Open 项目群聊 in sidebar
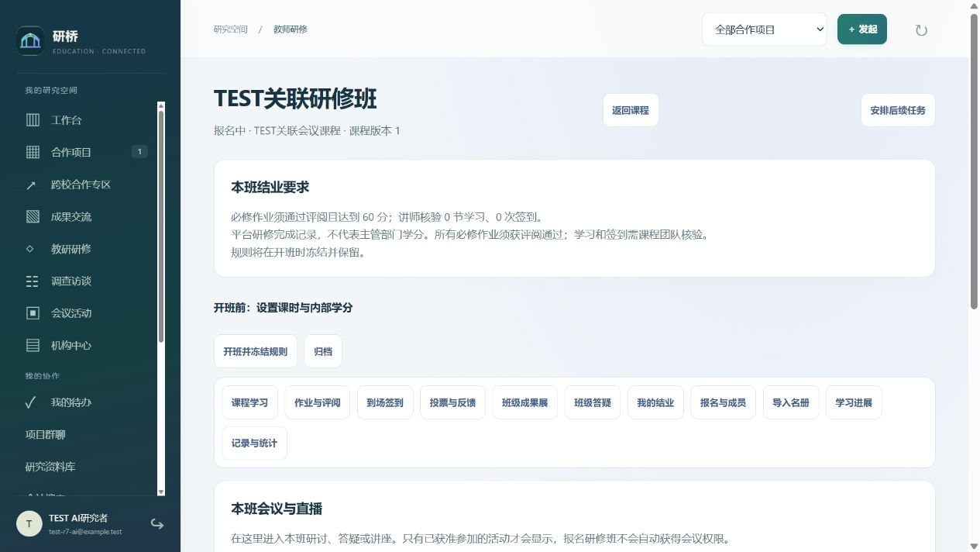The image size is (980, 552). [x=86, y=434]
